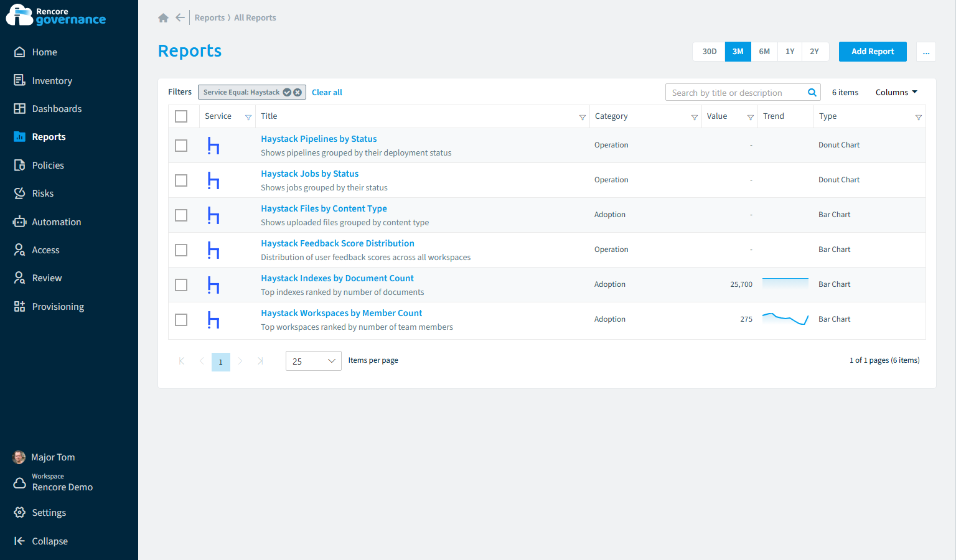The height and width of the screenshot is (560, 956).
Task: Click Haystack icon in Files by Content Type row
Action: pos(213,215)
